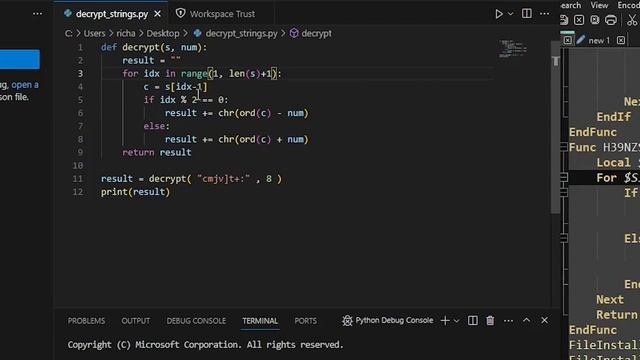Click 'Users' in the breadcrumb path
640x360 pixels.
click(94, 33)
